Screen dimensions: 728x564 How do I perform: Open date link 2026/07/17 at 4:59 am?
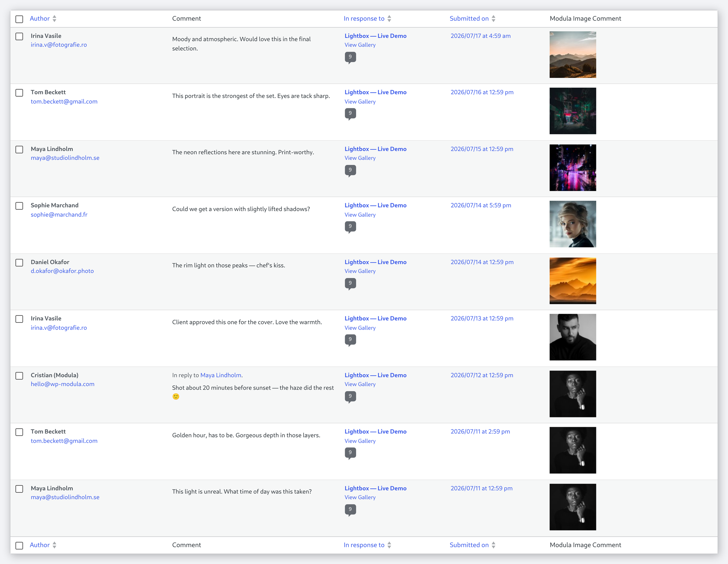click(x=480, y=36)
